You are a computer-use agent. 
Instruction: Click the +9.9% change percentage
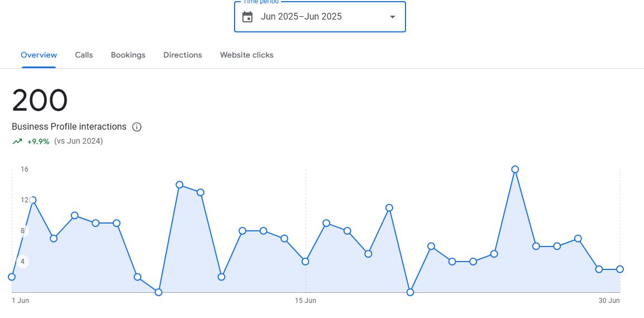point(38,141)
